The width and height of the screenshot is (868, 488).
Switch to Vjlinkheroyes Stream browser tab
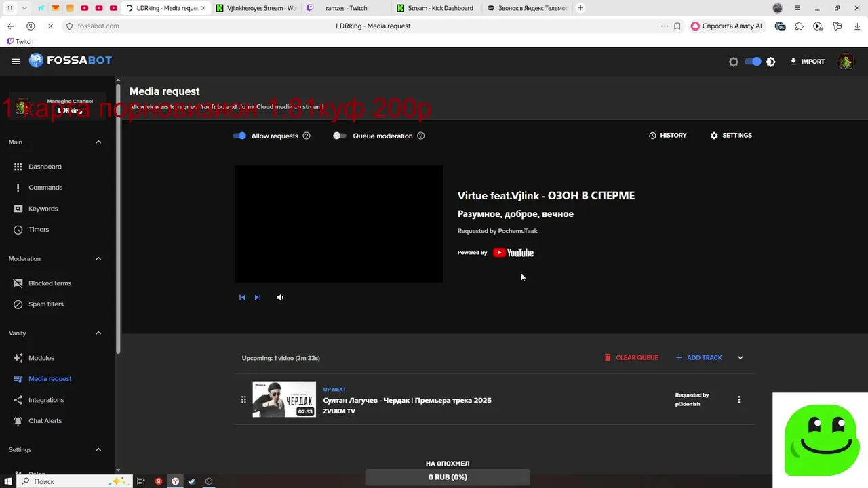[256, 8]
